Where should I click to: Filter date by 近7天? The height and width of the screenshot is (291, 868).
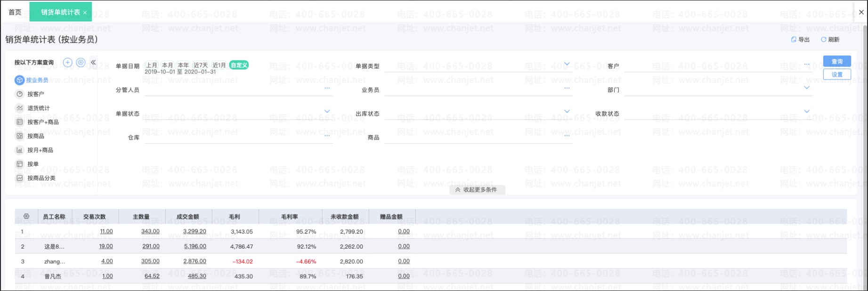point(201,65)
